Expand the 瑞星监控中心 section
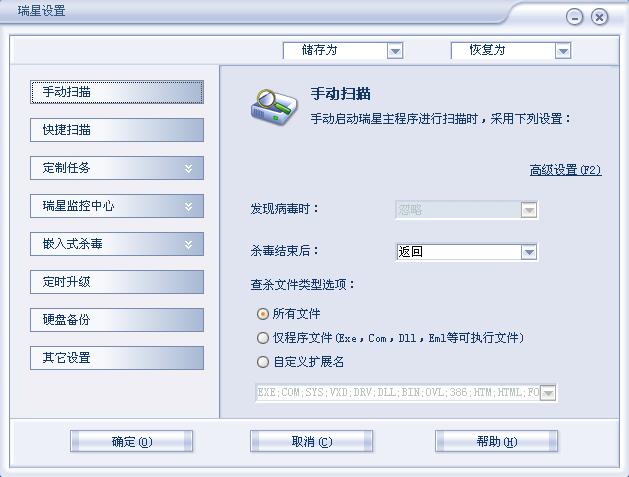The height and width of the screenshot is (477, 629). (117, 206)
